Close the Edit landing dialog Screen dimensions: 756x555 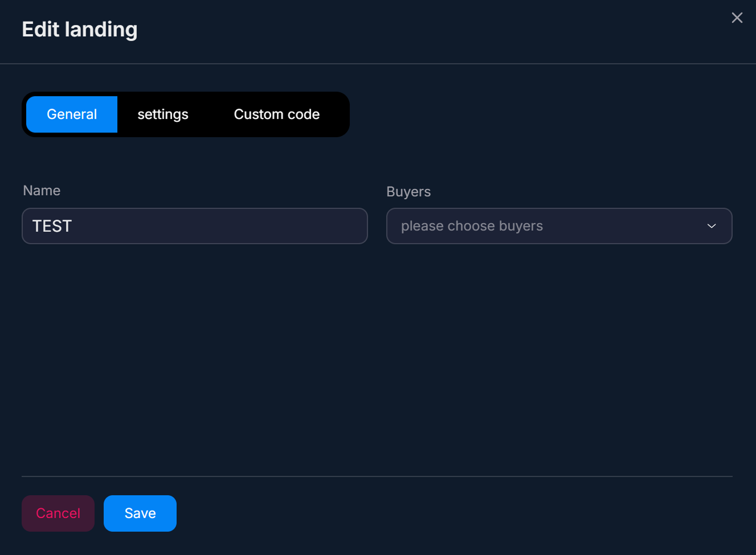737,18
